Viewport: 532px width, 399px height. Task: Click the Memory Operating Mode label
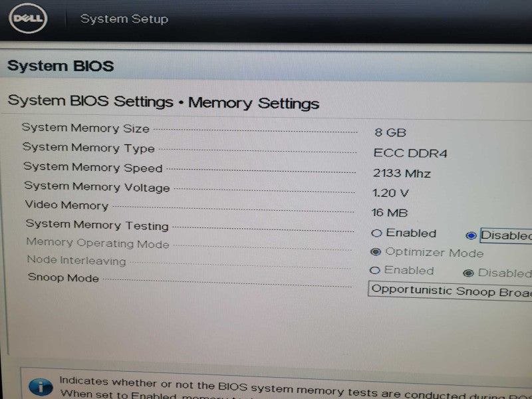coord(98,243)
